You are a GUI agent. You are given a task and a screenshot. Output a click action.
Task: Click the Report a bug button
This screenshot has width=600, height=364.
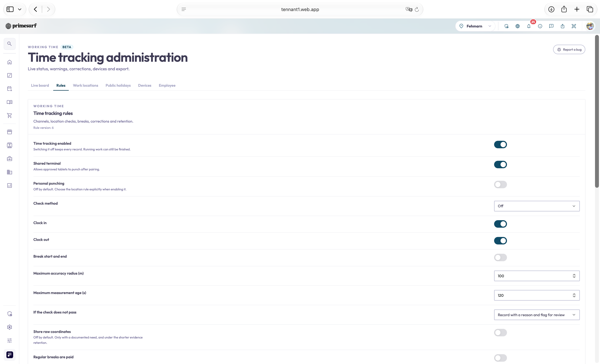coord(569,49)
